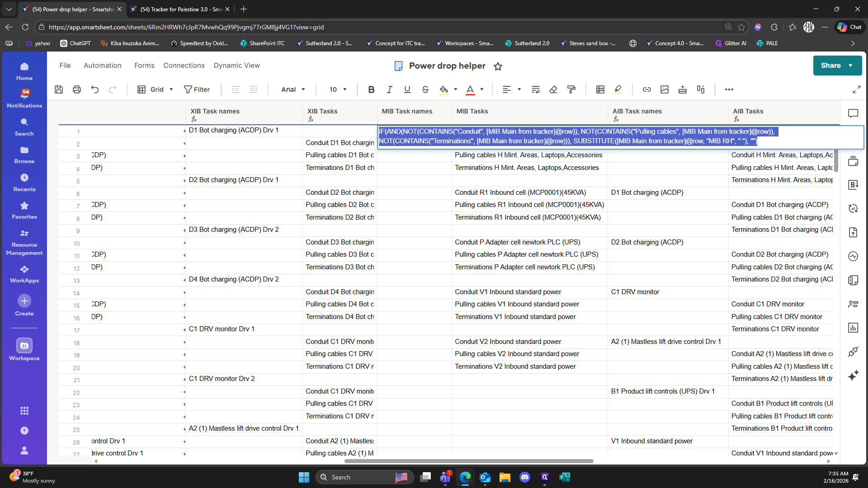868x488 pixels.
Task: Open the Conversations panel icon on the right rail
Action: coord(853,113)
